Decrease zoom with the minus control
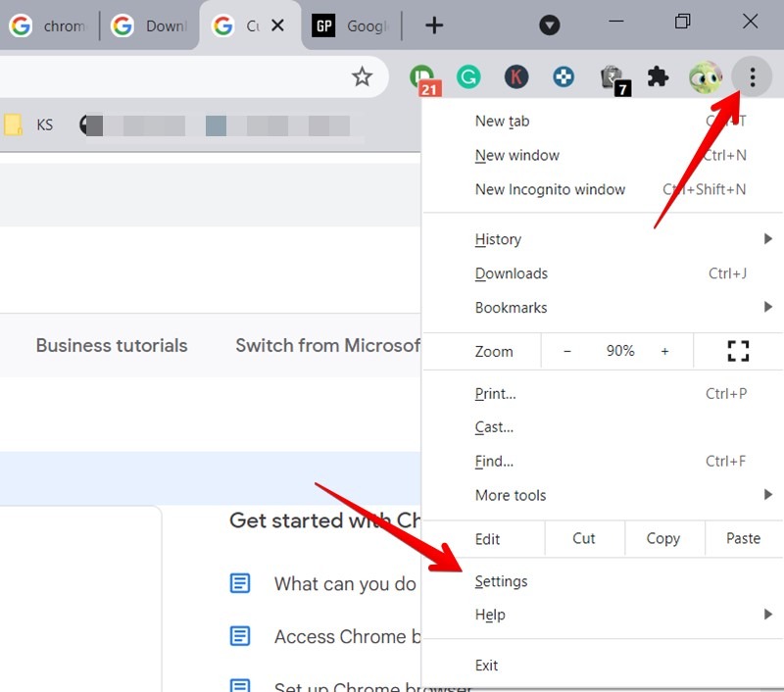This screenshot has height=692, width=784. click(566, 351)
